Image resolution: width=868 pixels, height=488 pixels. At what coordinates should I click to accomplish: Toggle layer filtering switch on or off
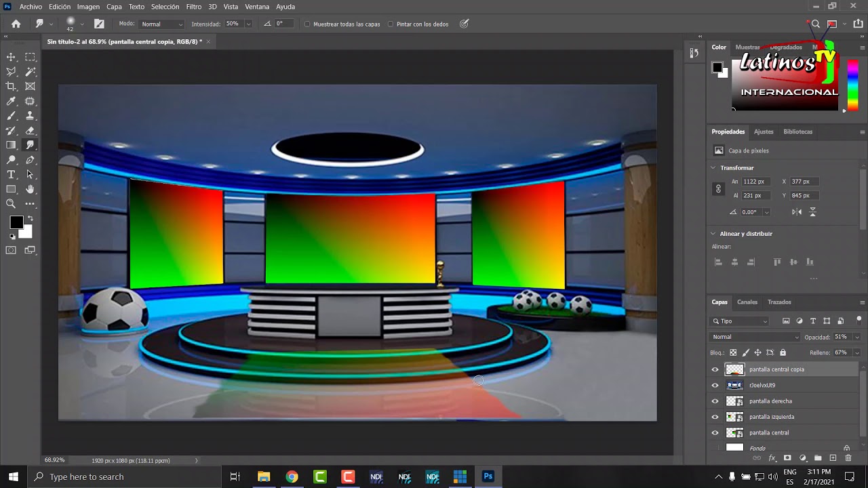click(859, 320)
